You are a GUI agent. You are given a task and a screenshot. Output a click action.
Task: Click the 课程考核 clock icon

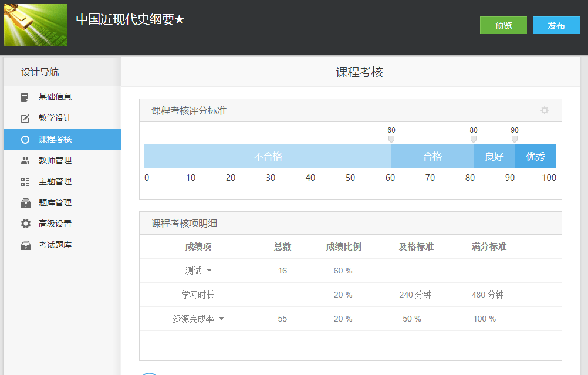pyautogui.click(x=25, y=140)
